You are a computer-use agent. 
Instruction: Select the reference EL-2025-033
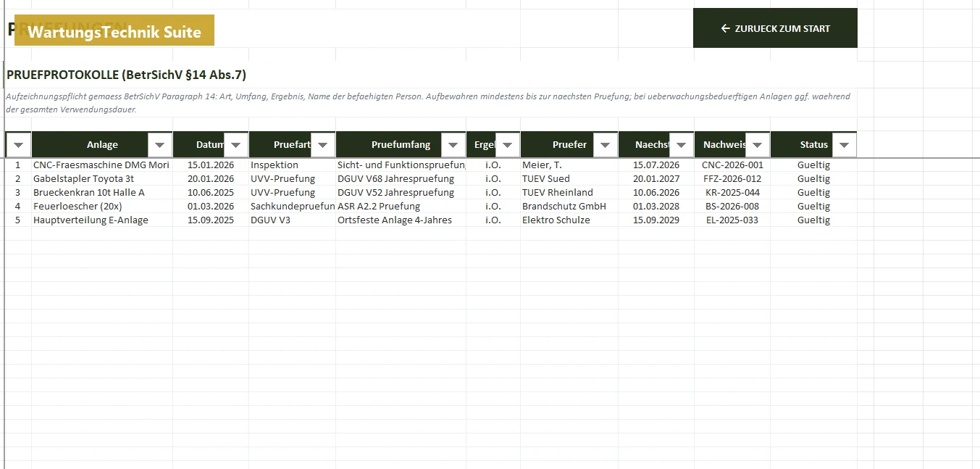(x=732, y=220)
